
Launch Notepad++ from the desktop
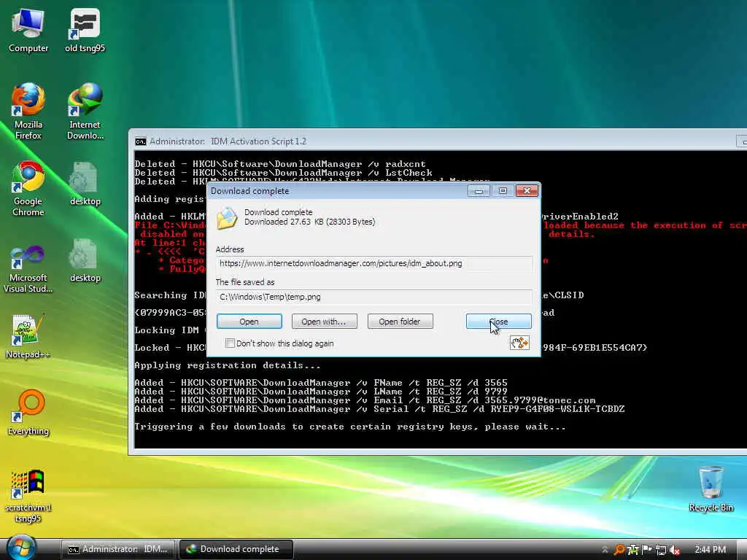coord(28,336)
